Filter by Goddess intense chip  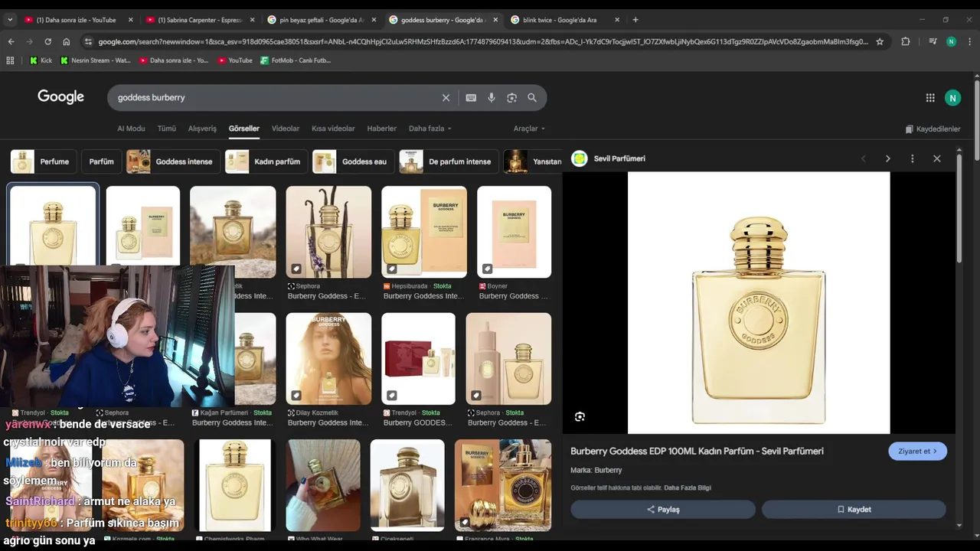(x=173, y=161)
